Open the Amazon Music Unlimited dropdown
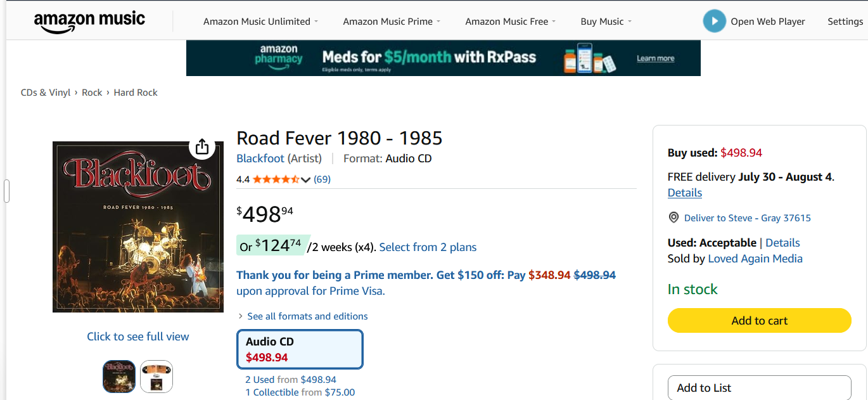Image resolution: width=868 pixels, height=400 pixels. pyautogui.click(x=260, y=22)
